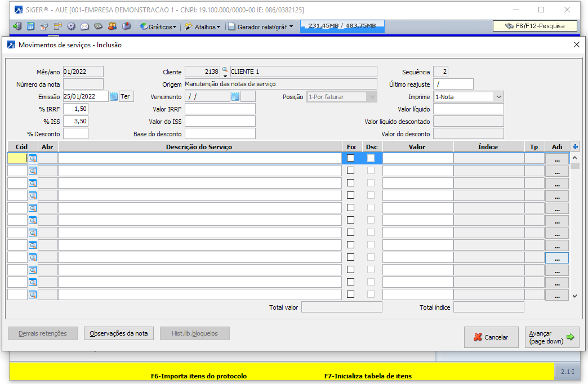
Task: Click service lookup icon in eighth grid row
Action: 33,245
